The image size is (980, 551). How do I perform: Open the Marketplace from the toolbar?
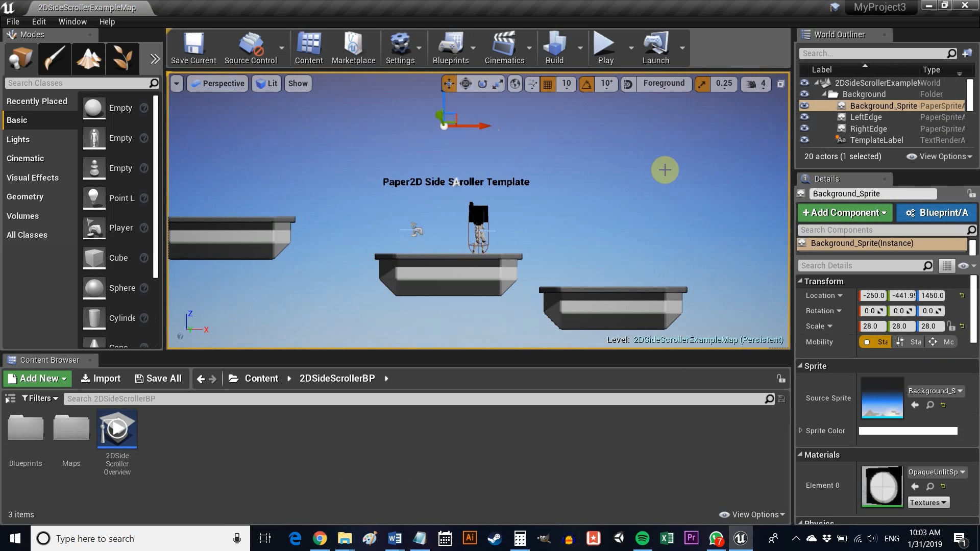point(354,48)
